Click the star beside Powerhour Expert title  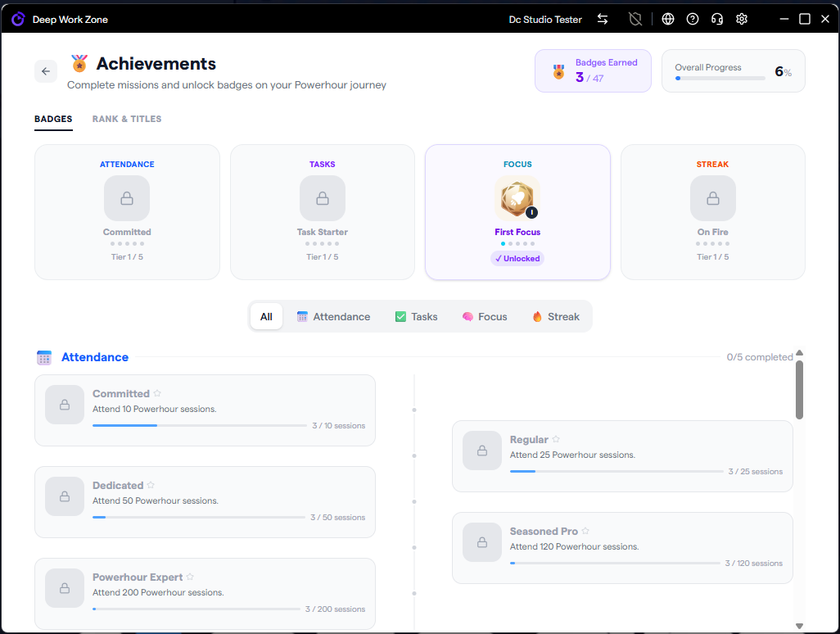190,577
